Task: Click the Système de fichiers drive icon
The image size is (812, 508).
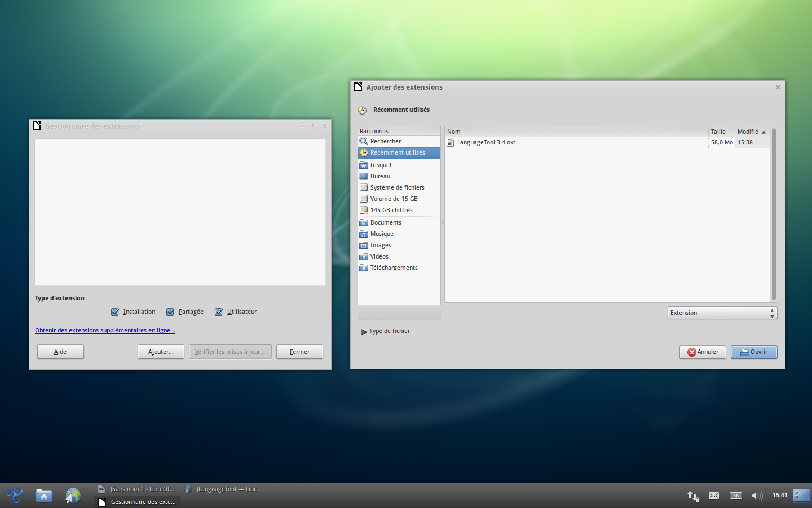Action: pyautogui.click(x=364, y=187)
